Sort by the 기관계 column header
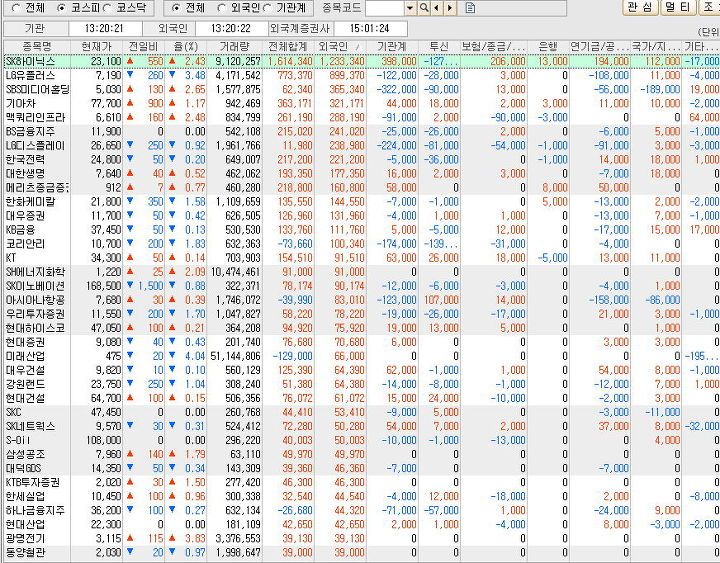Image resolution: width=720 pixels, height=563 pixels. point(392,46)
